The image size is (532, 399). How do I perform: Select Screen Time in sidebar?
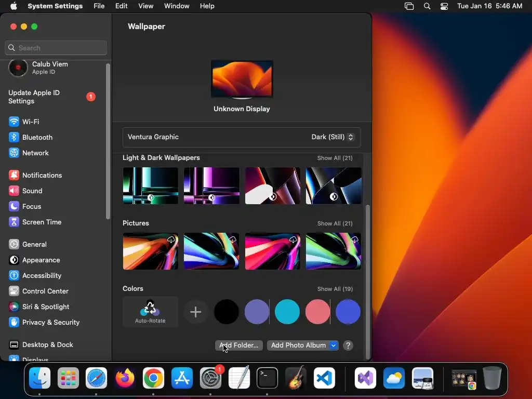(35, 222)
